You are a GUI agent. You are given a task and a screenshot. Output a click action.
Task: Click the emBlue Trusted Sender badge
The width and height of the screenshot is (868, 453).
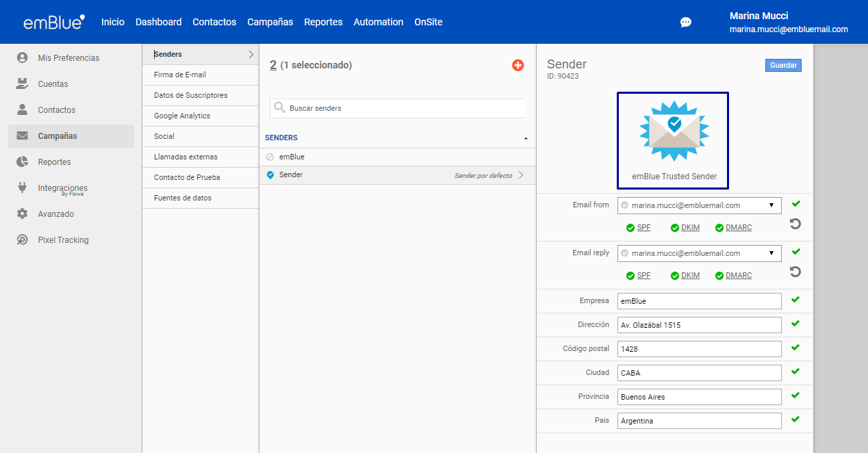click(673, 140)
